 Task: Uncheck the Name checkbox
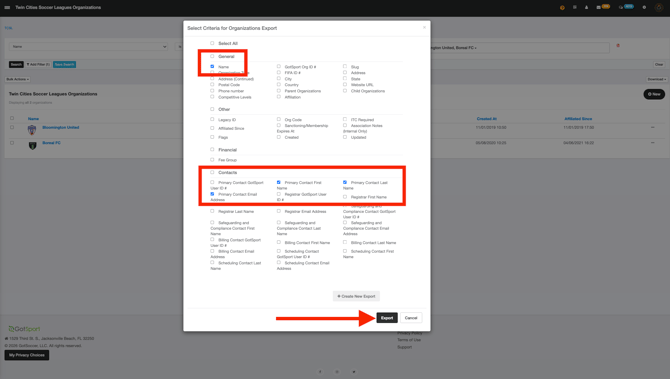tap(212, 66)
